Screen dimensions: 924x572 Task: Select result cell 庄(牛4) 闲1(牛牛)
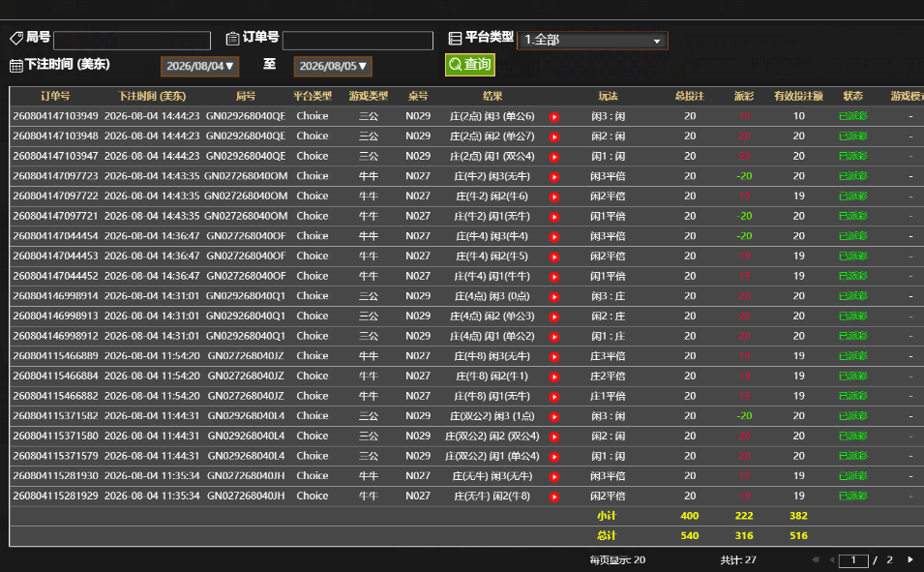[492, 276]
